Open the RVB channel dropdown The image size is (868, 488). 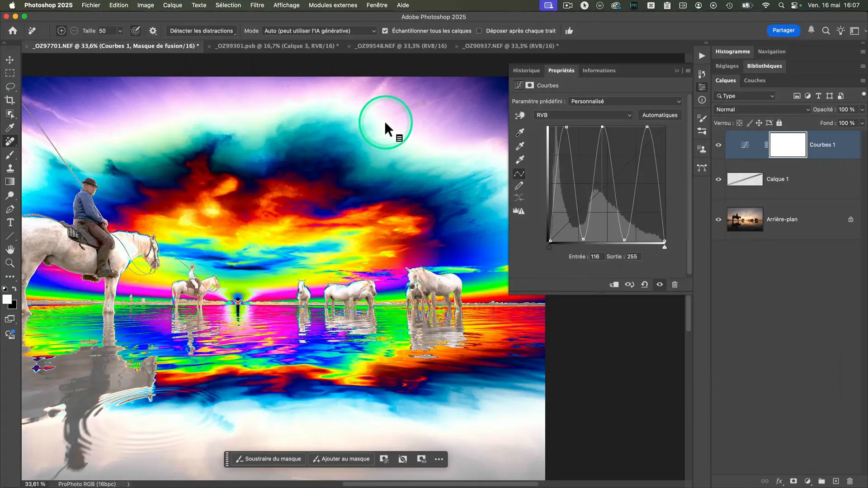(583, 115)
